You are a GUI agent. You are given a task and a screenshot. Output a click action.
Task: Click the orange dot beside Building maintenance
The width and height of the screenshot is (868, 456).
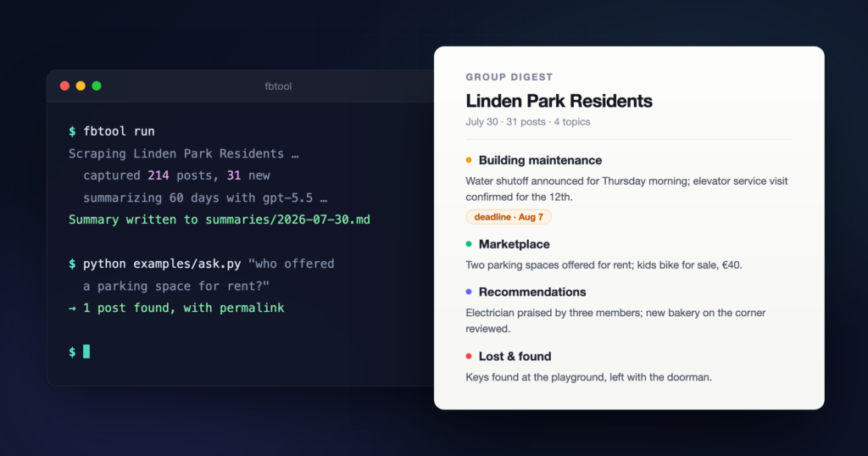pos(469,160)
